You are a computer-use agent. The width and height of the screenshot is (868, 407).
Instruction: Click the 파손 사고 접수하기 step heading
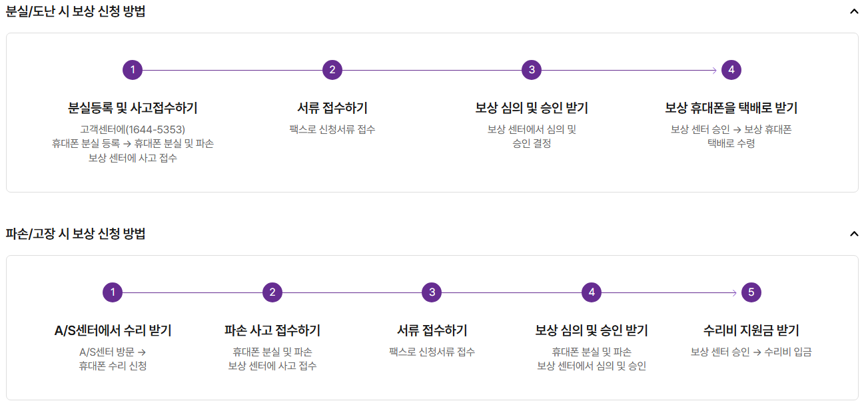click(x=272, y=329)
